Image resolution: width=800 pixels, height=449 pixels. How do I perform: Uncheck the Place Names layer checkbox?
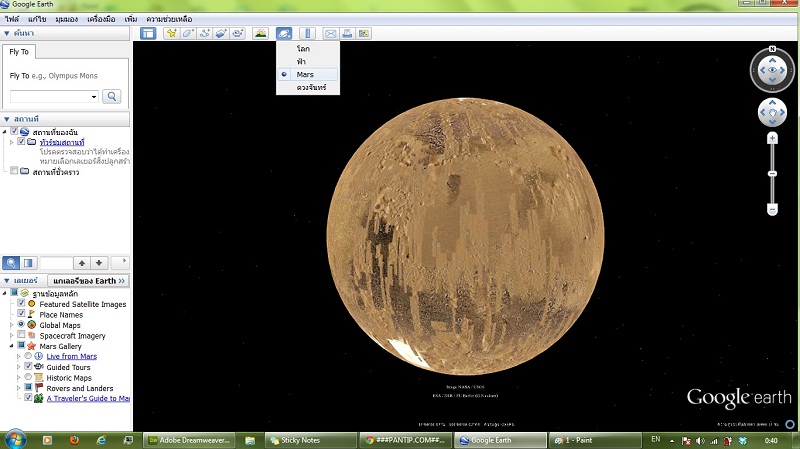(x=21, y=314)
